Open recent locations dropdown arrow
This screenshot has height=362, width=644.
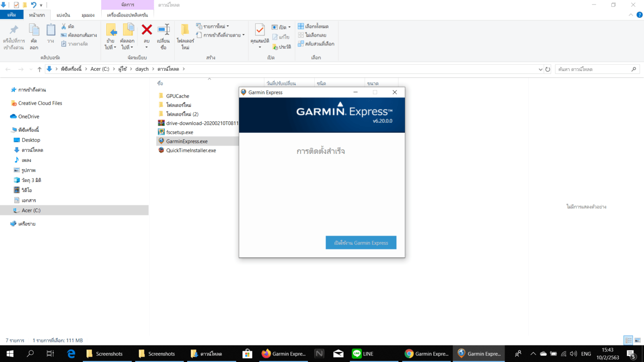coord(30,69)
